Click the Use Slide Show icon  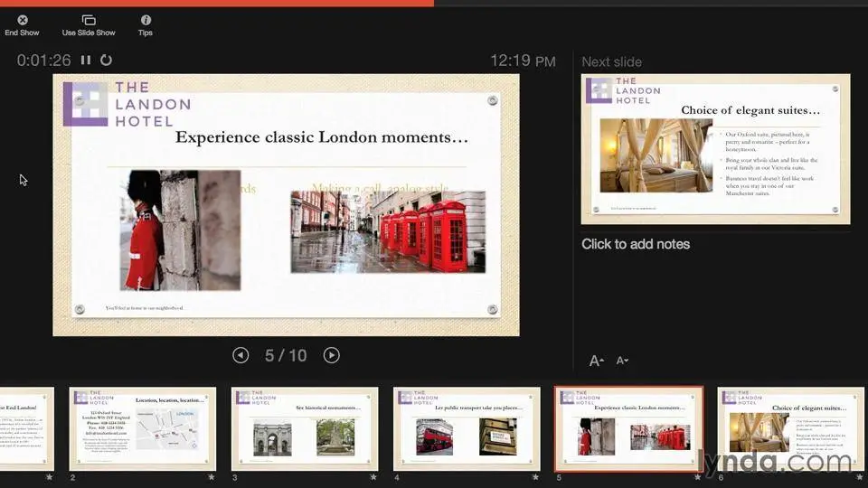tap(89, 21)
